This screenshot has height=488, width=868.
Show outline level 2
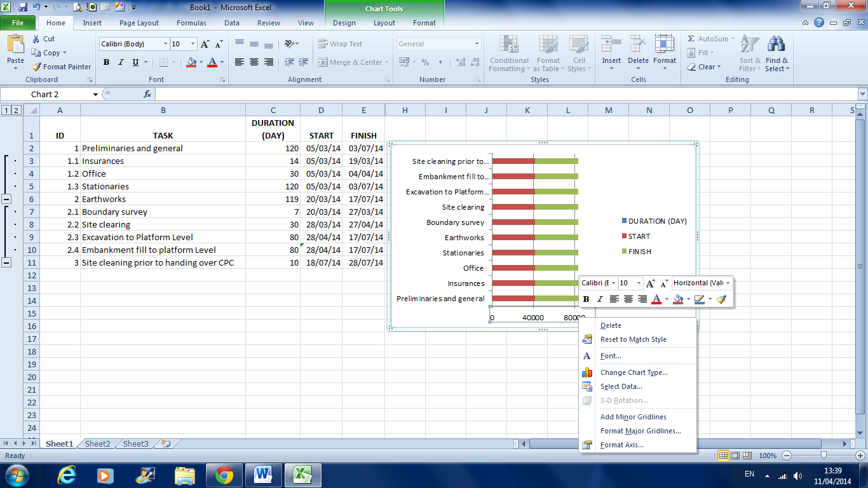(17, 110)
